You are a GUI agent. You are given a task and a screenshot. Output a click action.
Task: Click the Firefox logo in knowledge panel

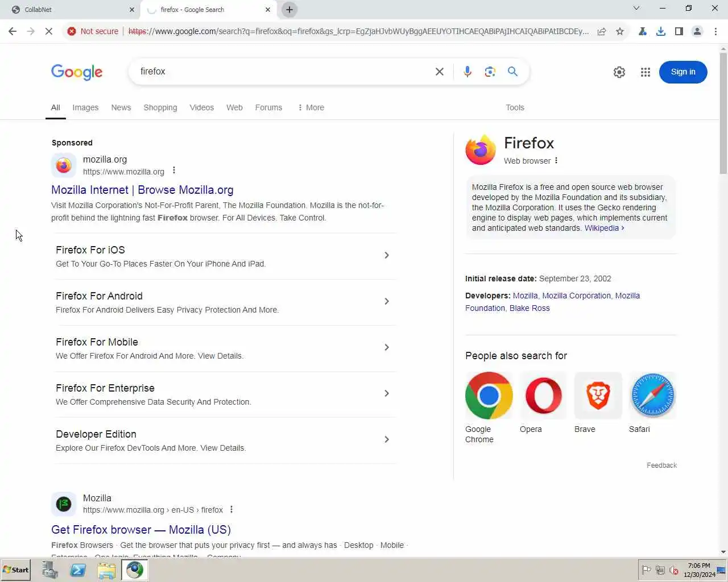click(481, 150)
